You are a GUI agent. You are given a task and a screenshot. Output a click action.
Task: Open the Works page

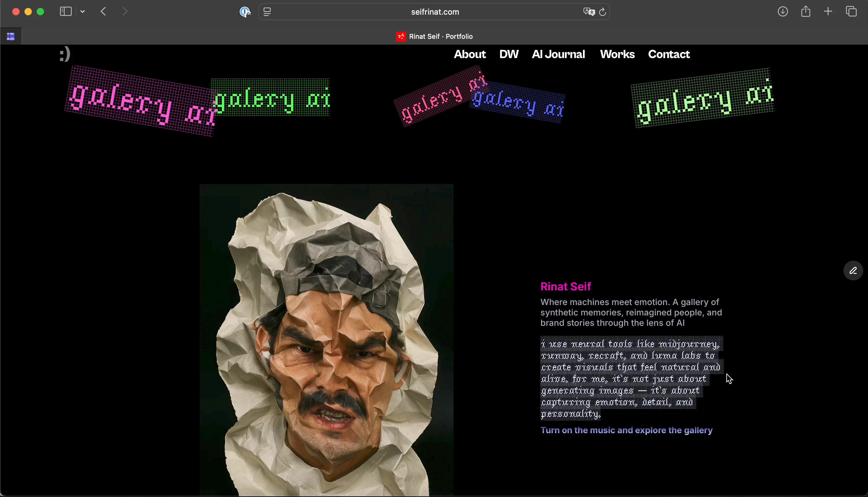[618, 55]
